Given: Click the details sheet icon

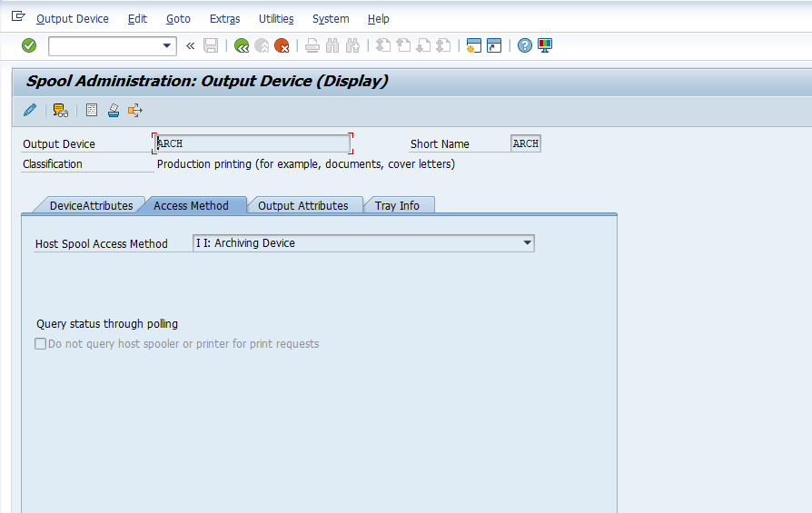Looking at the screenshot, I should pos(92,110).
